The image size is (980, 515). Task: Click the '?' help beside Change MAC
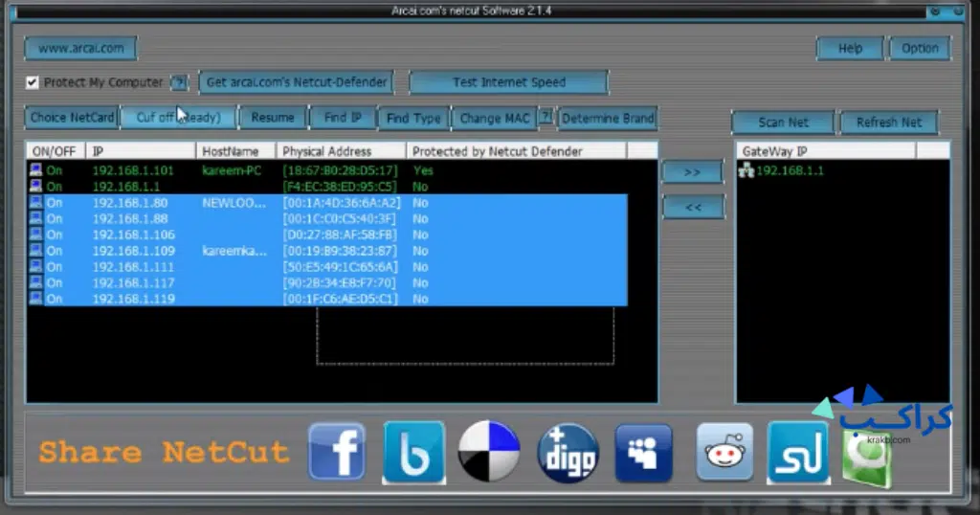546,116
